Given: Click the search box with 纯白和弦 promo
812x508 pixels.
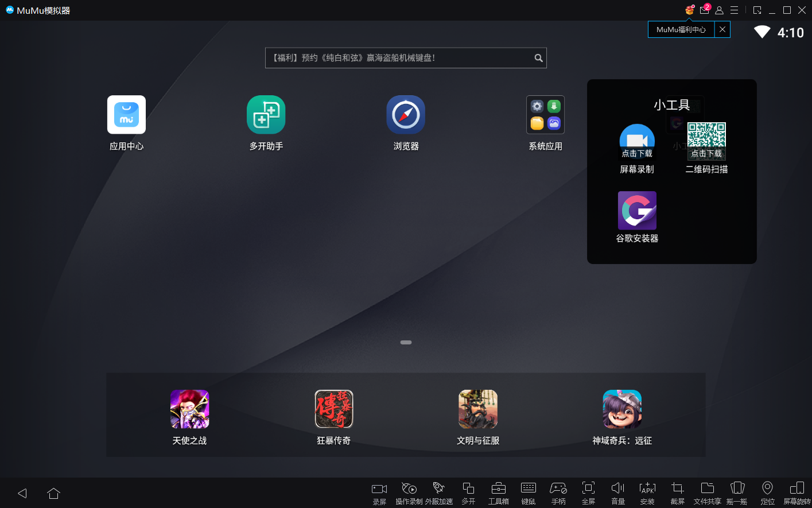Looking at the screenshot, I should (406, 58).
